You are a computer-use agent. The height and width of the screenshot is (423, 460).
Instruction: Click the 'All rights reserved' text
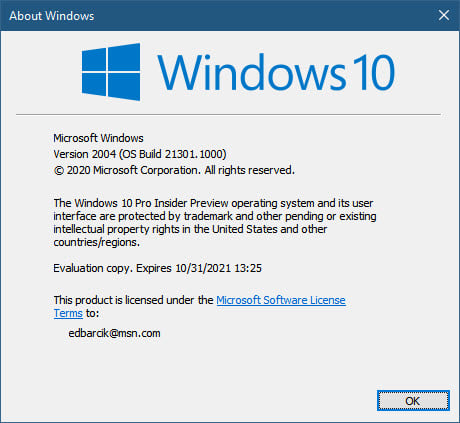pos(249,170)
